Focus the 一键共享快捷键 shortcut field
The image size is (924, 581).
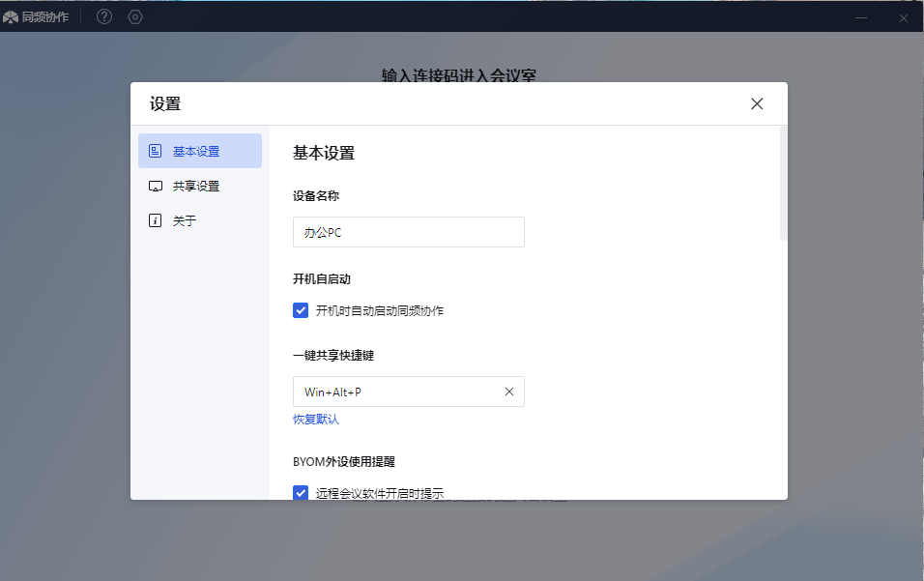[396, 392]
